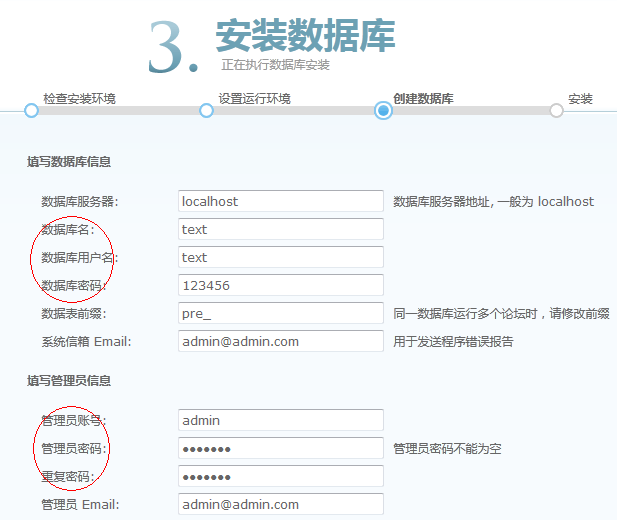Screen dimensions: 617x520
Task: Click into the 数据库用户名 input field
Action: pos(280,257)
